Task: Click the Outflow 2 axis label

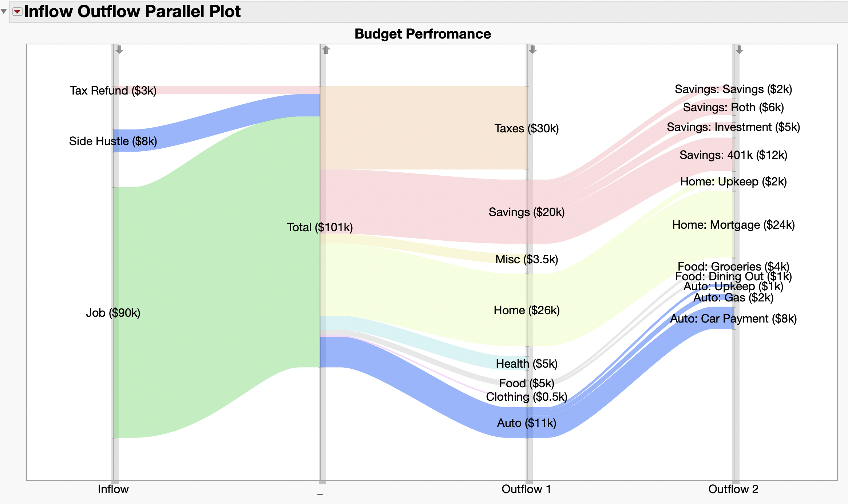Action: pyautogui.click(x=733, y=489)
